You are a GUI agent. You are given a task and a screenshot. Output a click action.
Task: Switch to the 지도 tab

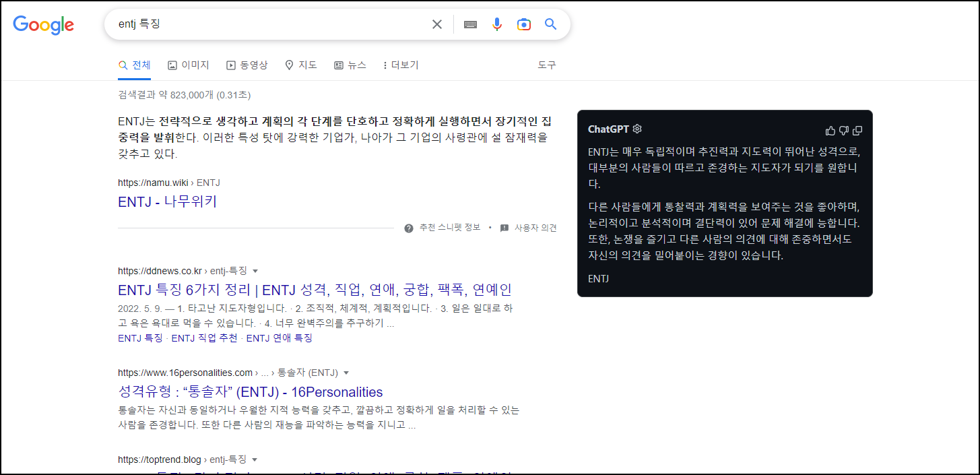tap(301, 65)
